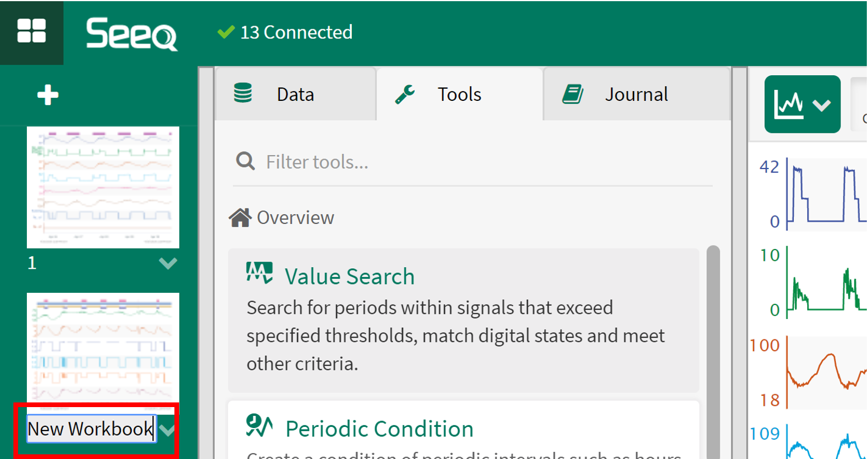Click the tools list vertical scrollbar
Viewport: 868px width, 459px height.
pyautogui.click(x=713, y=350)
